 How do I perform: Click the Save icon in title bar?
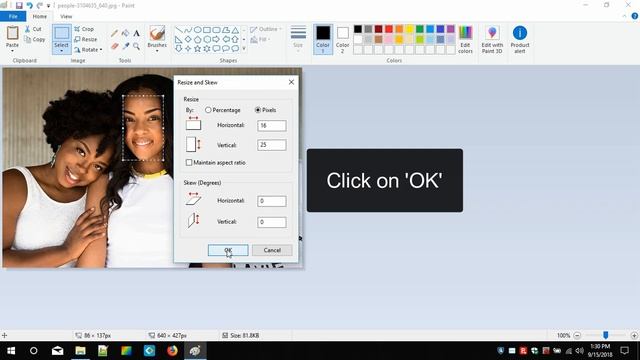19,6
